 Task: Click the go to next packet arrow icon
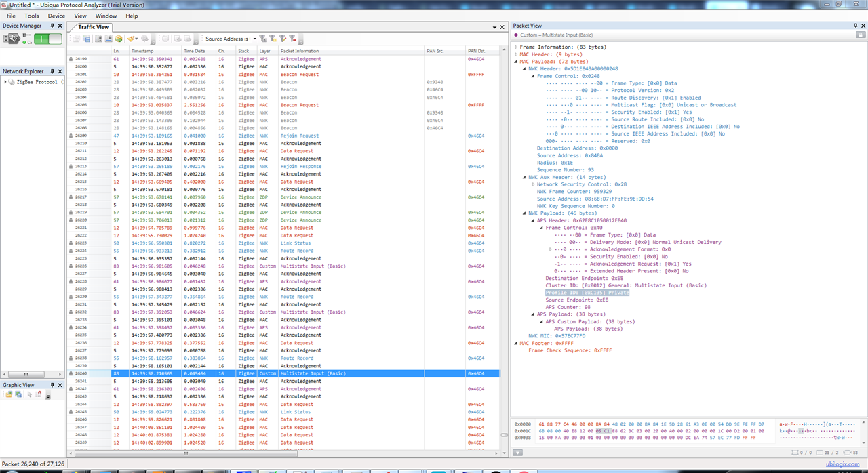coord(188,39)
